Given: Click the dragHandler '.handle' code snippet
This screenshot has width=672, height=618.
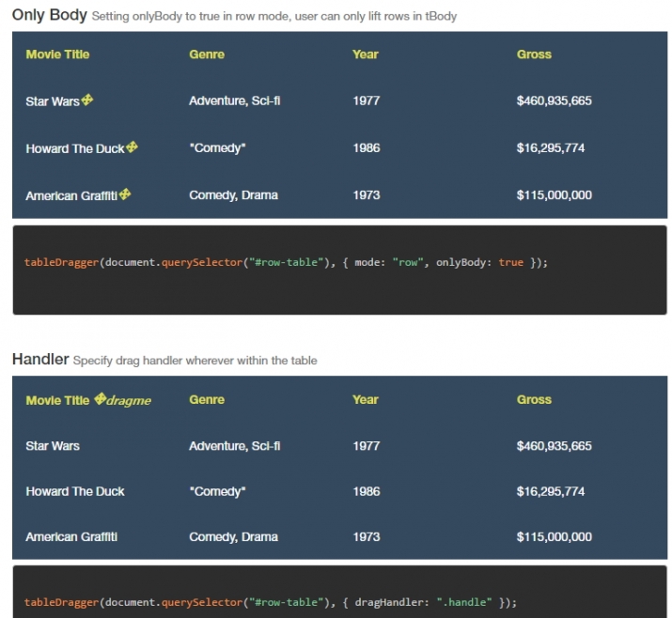Looking at the screenshot, I should coord(271,602).
